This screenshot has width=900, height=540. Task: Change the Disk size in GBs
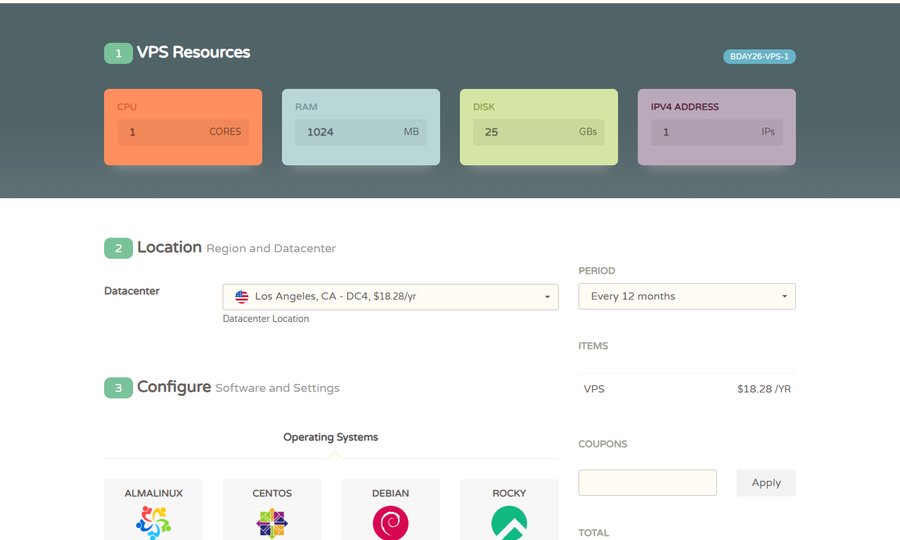539,132
